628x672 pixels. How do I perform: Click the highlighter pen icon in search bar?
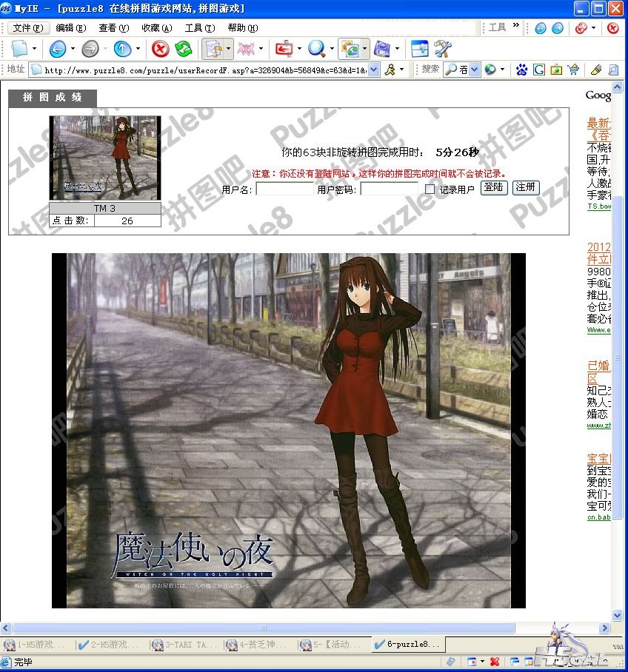click(596, 70)
